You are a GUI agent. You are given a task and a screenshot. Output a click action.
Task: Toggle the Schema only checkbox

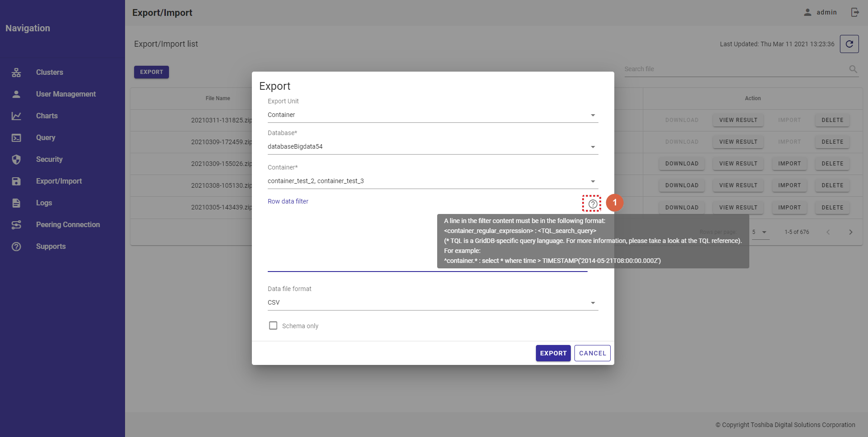(x=273, y=325)
